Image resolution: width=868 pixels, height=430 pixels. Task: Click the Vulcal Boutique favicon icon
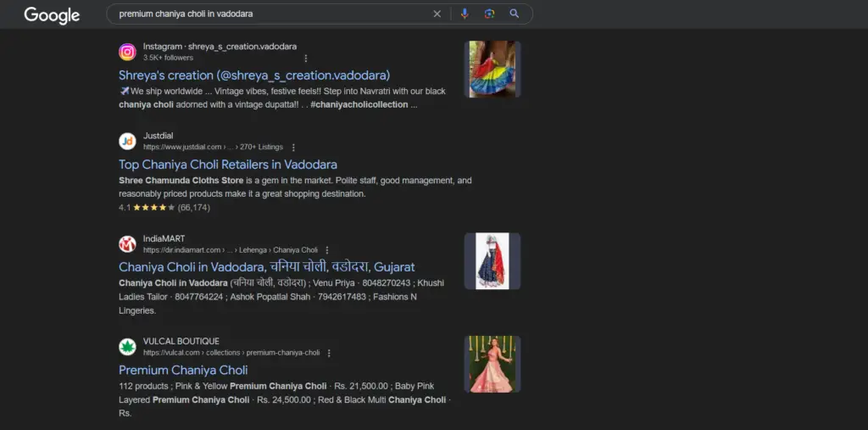[127, 347]
